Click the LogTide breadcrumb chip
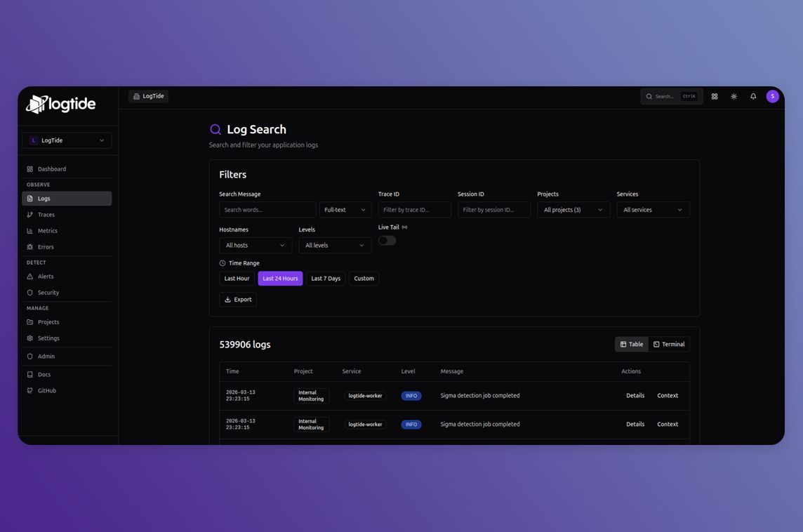The image size is (803, 532). tap(149, 96)
